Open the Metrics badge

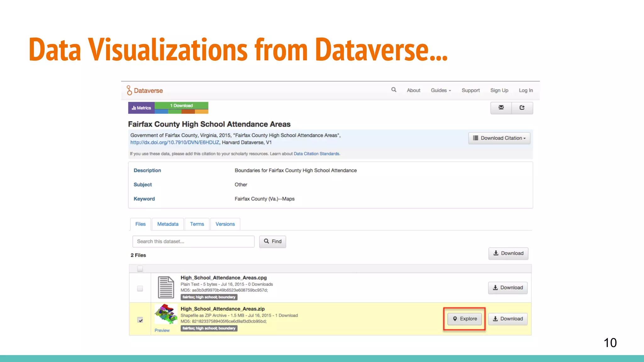tap(142, 108)
